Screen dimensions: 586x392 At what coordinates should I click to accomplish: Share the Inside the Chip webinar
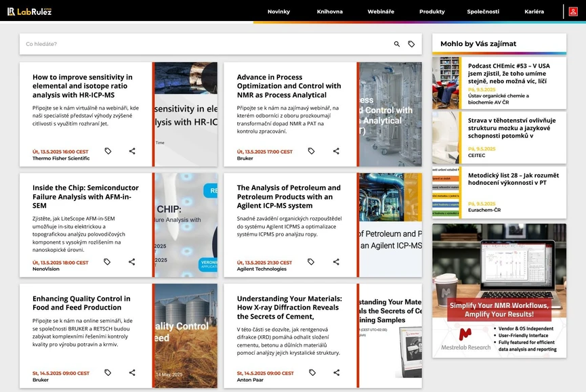tap(132, 262)
